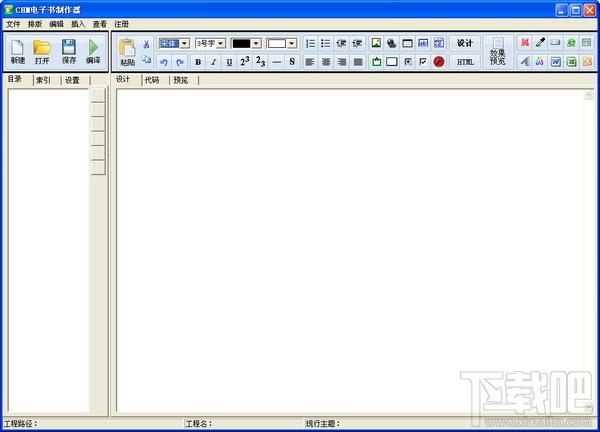This screenshot has width=600, height=432.
Task: Insert a button using the empty rectangle icon
Action: (x=392, y=62)
